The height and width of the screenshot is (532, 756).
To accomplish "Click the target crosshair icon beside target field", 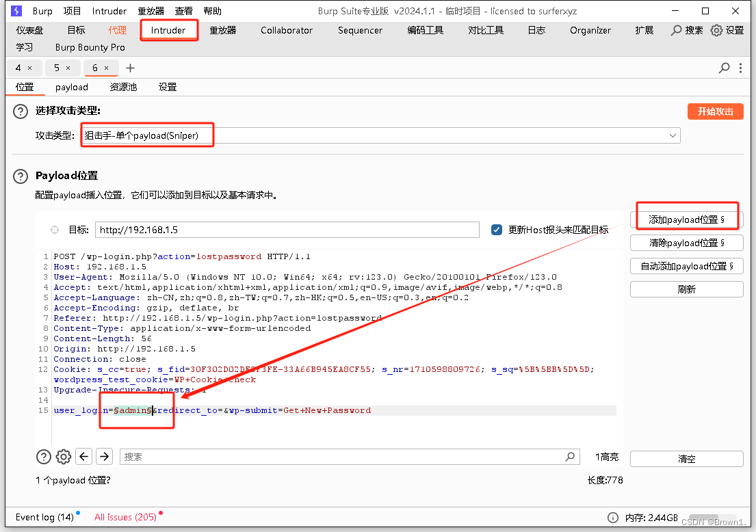I will (x=55, y=230).
